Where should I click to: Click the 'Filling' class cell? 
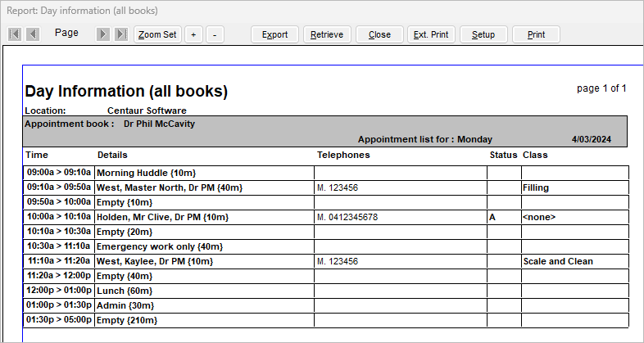[575, 187]
